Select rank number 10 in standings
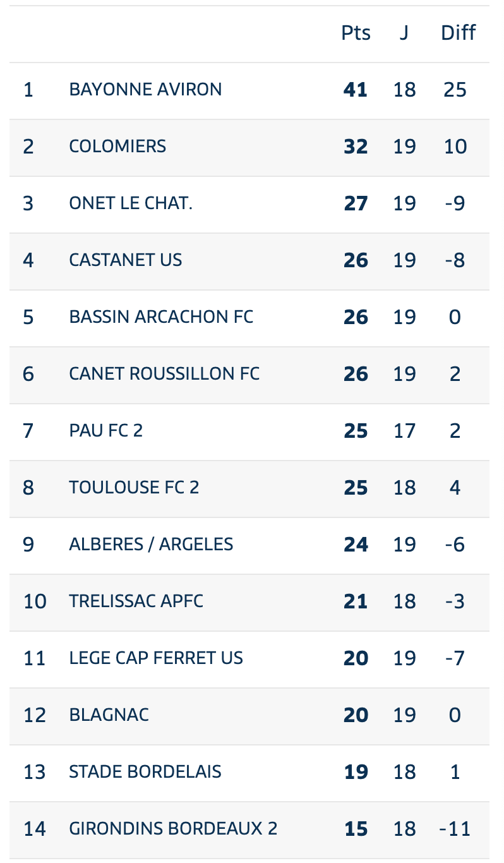Screen dimensions: 504x863 [x=35, y=601]
